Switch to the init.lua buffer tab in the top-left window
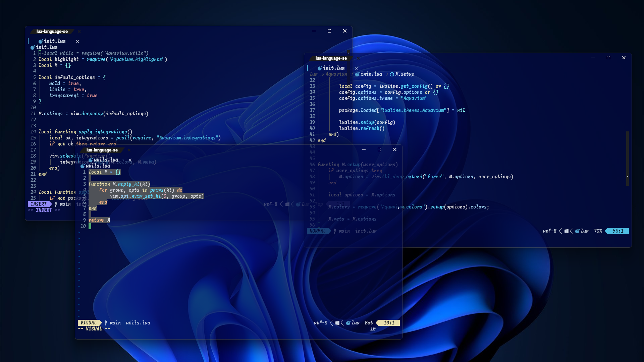The height and width of the screenshot is (362, 644). [54, 41]
